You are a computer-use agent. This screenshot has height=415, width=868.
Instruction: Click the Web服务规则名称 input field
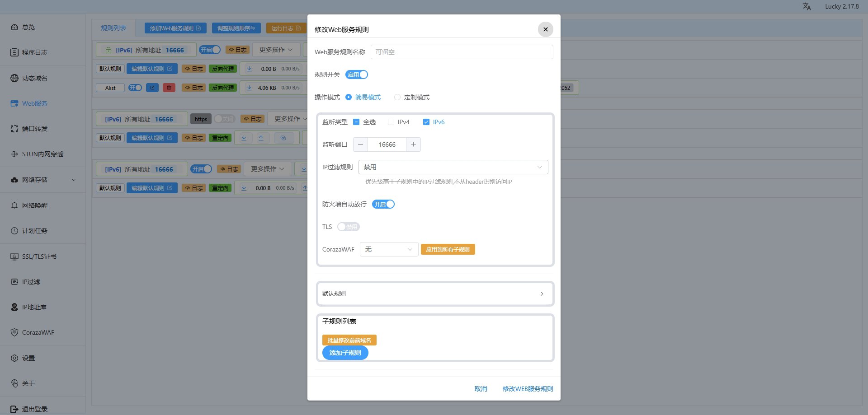[462, 52]
